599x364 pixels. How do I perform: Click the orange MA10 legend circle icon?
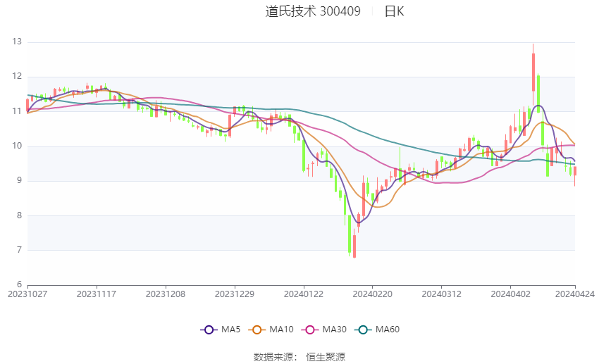coord(257,330)
